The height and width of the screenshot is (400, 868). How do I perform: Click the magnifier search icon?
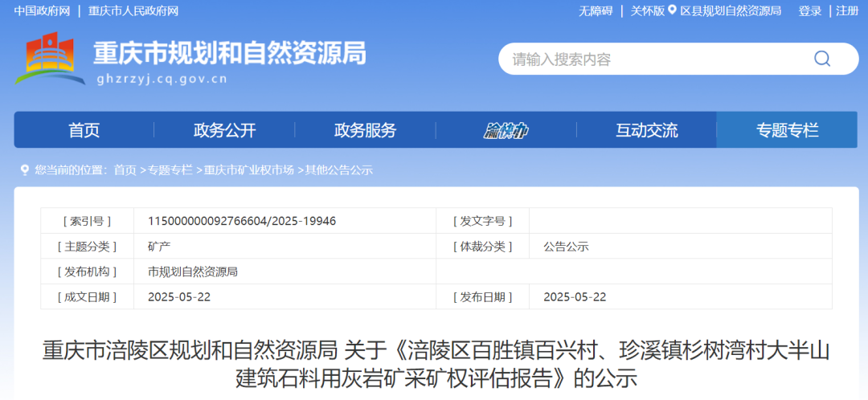pyautogui.click(x=821, y=59)
